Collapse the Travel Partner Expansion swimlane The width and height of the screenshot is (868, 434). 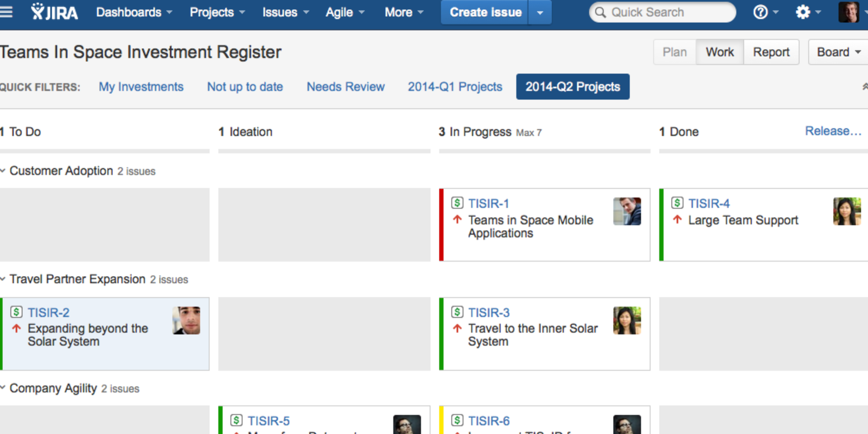pos(3,279)
